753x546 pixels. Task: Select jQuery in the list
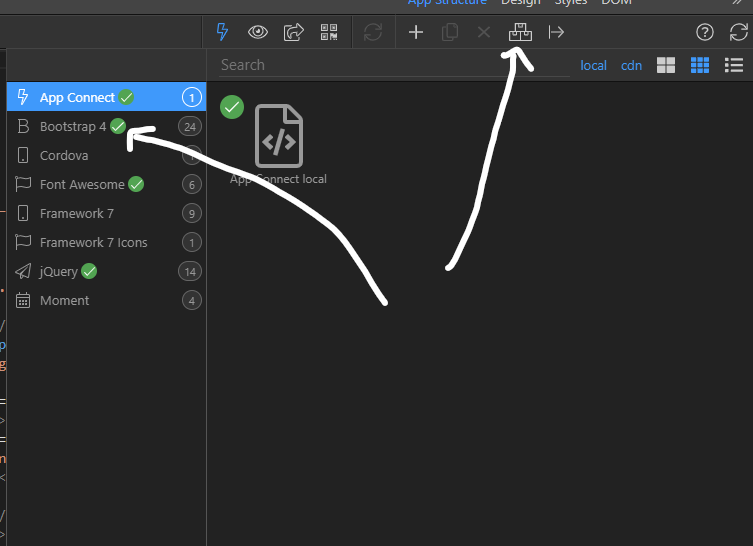coord(107,271)
